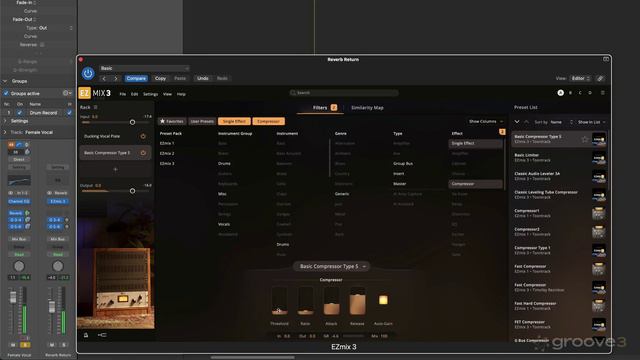Click the EZ logo icon

pos(84,93)
